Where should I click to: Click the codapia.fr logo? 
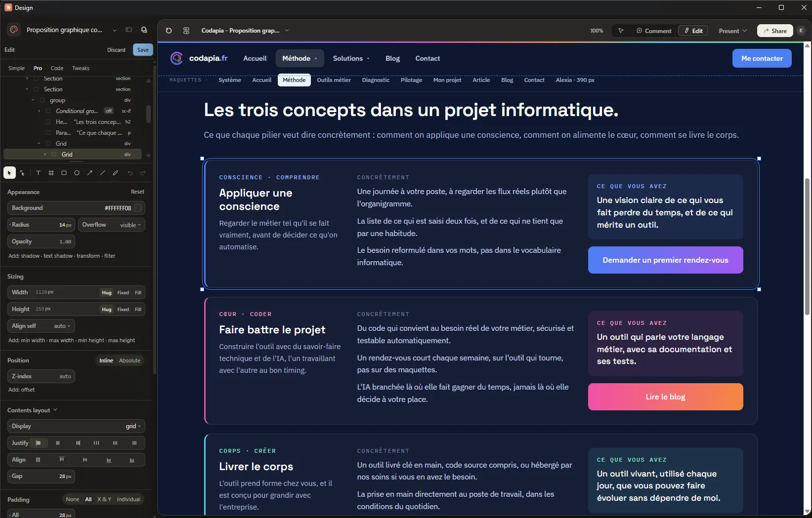pyautogui.click(x=199, y=58)
